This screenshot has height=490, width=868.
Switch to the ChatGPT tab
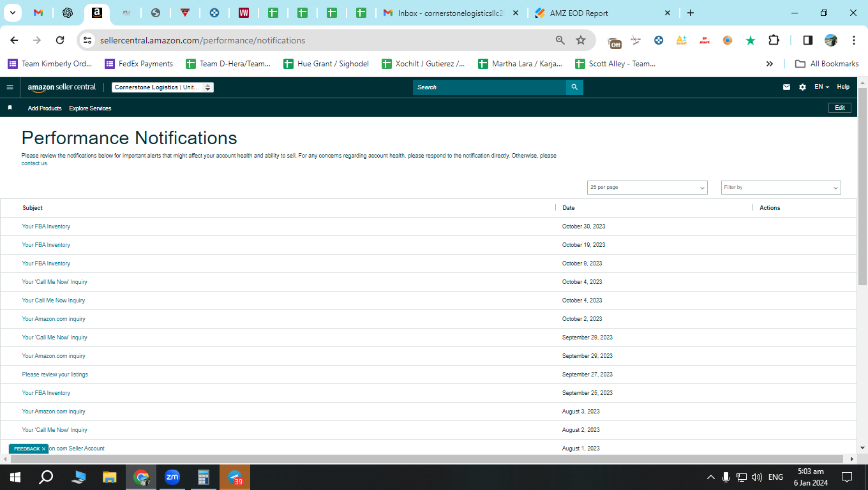67,13
